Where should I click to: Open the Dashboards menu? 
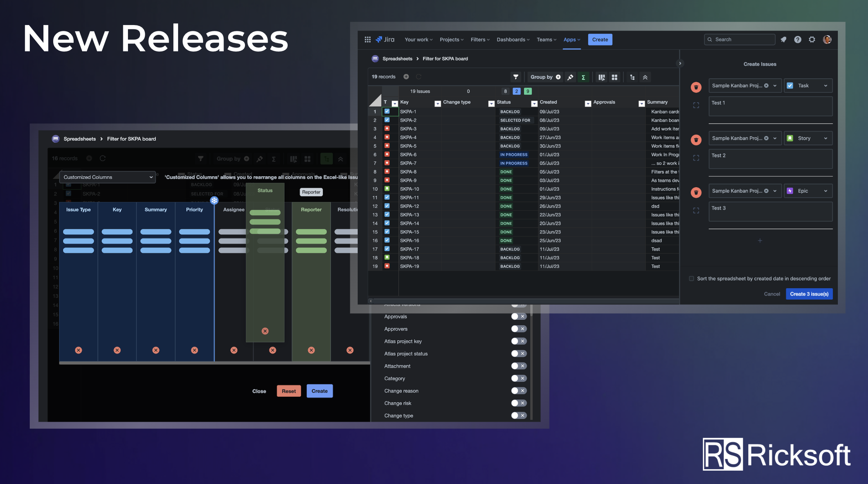click(513, 40)
